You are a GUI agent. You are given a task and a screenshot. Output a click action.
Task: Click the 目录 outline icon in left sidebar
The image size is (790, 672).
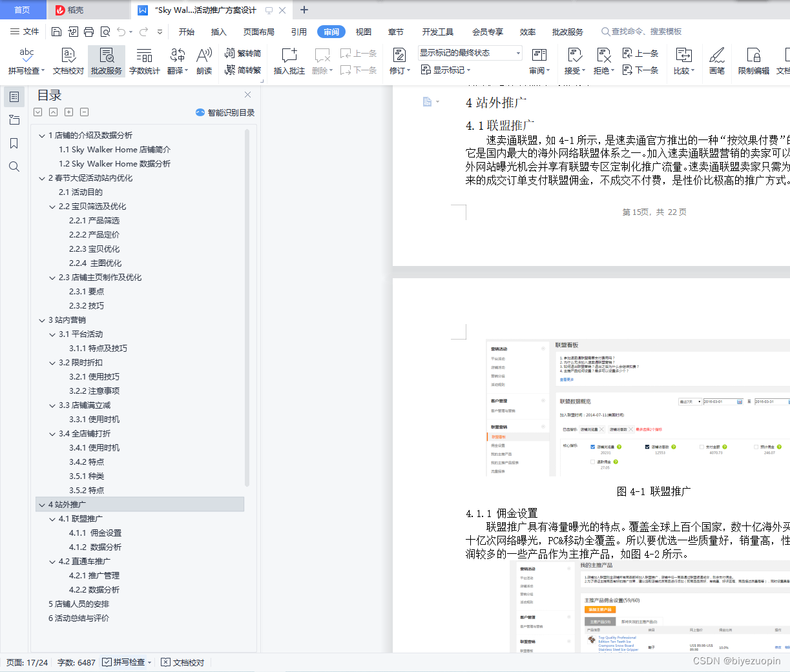14,97
